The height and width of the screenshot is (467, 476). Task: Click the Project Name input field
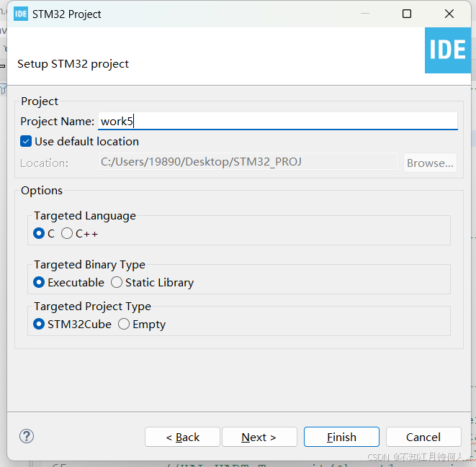click(x=277, y=122)
